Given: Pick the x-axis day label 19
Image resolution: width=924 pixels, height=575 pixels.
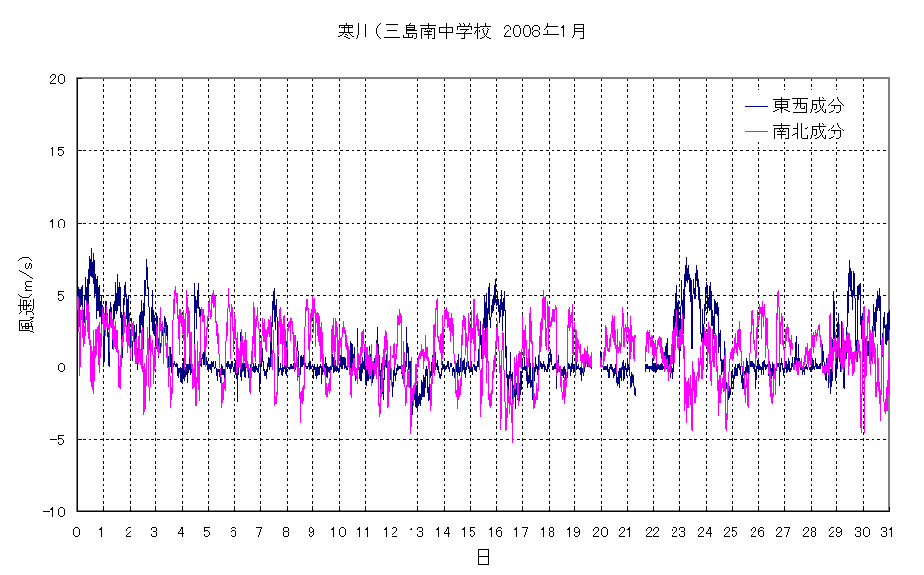Looking at the screenshot, I should 573,532.
